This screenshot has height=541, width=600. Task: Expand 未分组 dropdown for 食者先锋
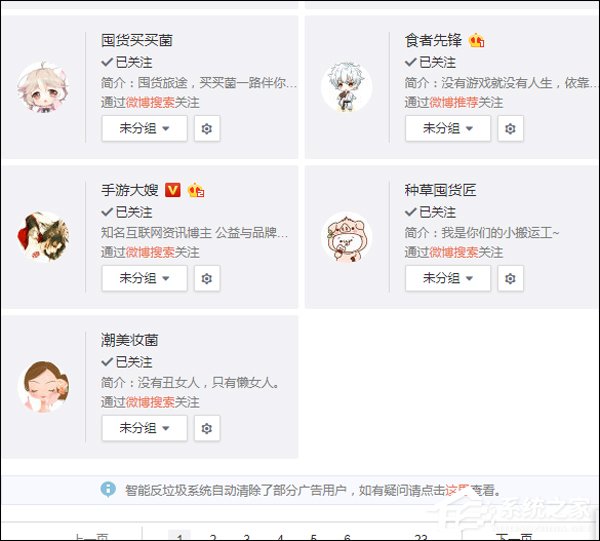(x=448, y=129)
